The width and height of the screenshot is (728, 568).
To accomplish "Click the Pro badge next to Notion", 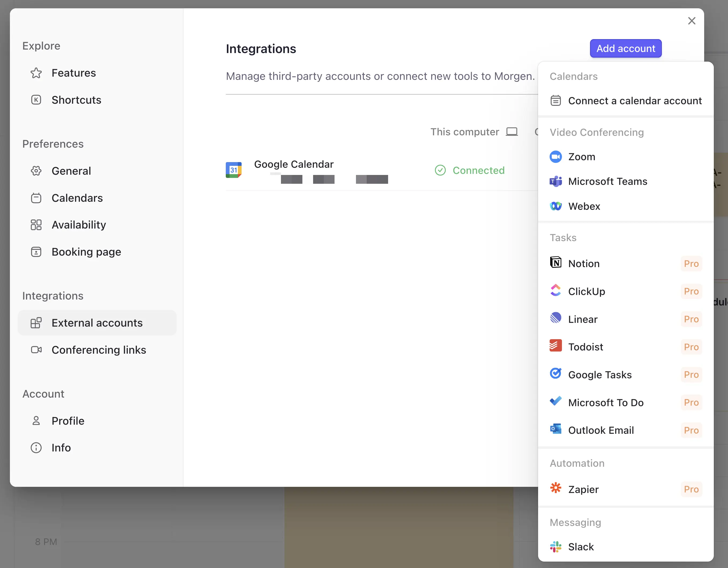I will (691, 264).
